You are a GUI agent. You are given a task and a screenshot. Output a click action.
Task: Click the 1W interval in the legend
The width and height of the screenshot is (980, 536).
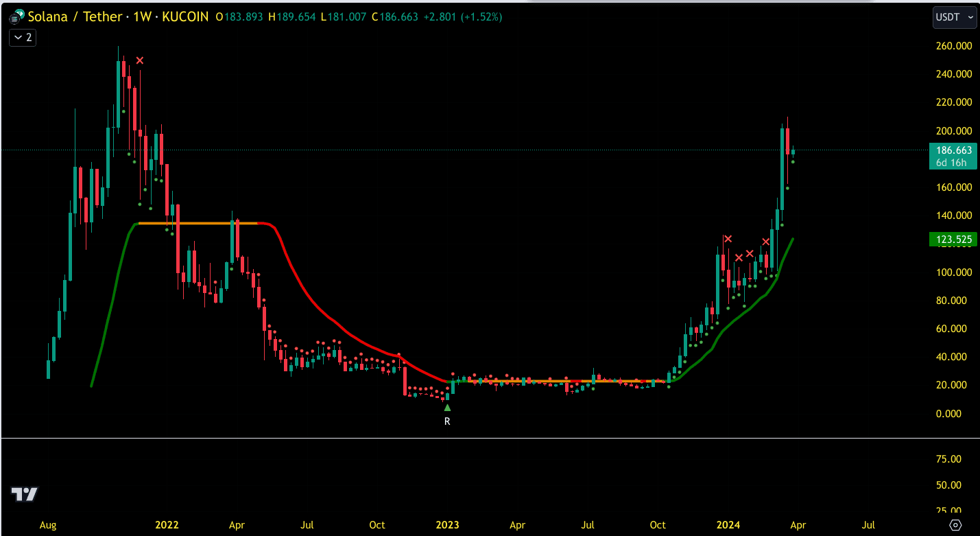[141, 16]
